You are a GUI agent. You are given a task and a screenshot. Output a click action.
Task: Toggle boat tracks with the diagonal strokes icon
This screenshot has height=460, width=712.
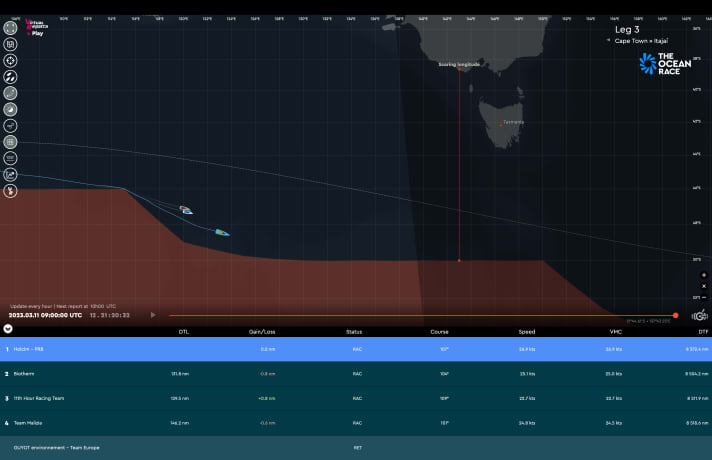click(10, 77)
